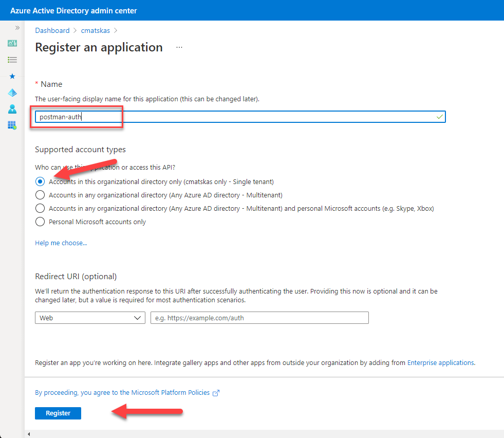Open All services list icon

(12, 60)
